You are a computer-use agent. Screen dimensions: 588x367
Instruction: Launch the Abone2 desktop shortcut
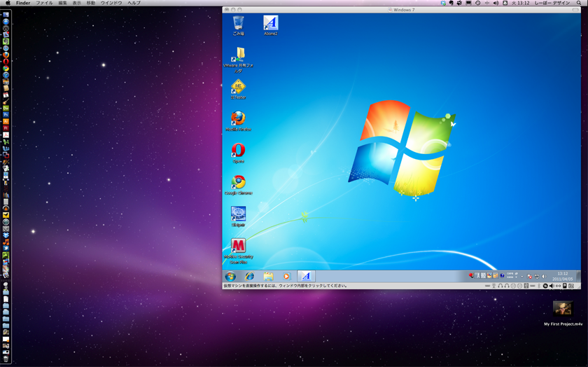click(270, 25)
